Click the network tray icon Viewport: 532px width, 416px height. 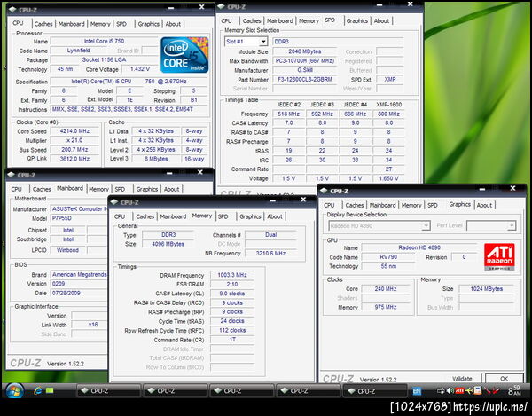pyautogui.click(x=441, y=390)
